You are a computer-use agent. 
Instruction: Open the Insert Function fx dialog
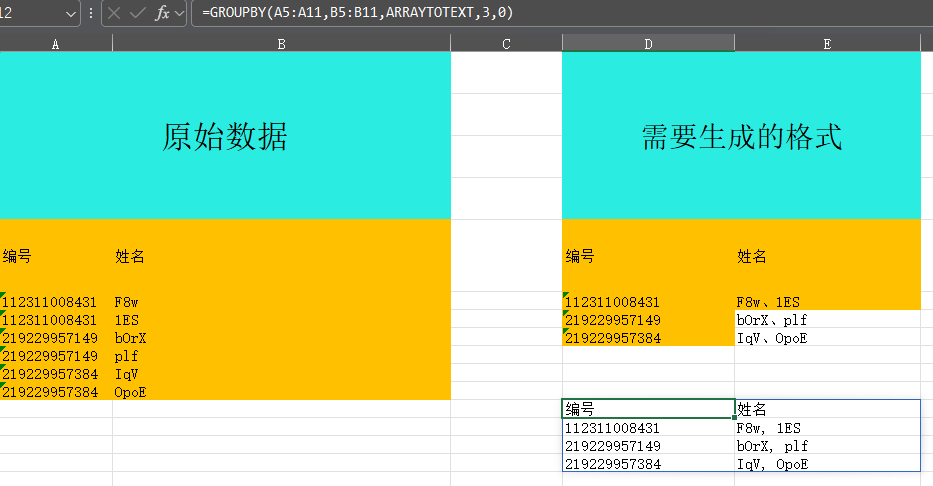[161, 14]
